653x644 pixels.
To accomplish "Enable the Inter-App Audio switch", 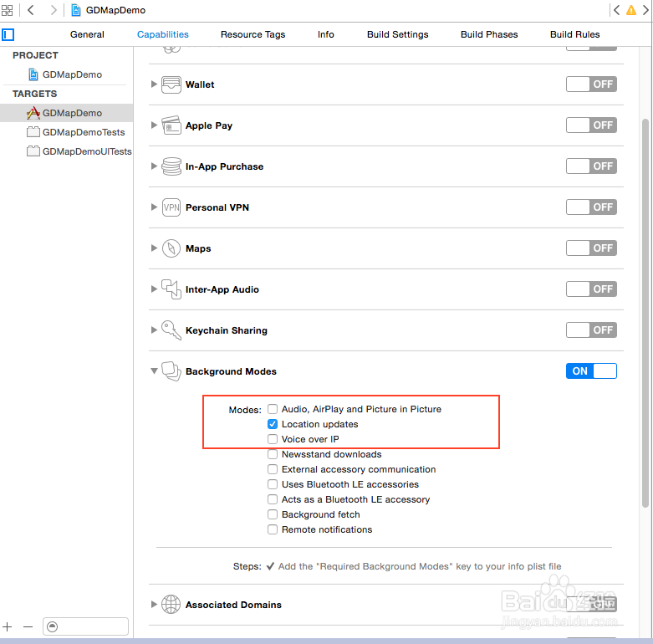I will 591,289.
